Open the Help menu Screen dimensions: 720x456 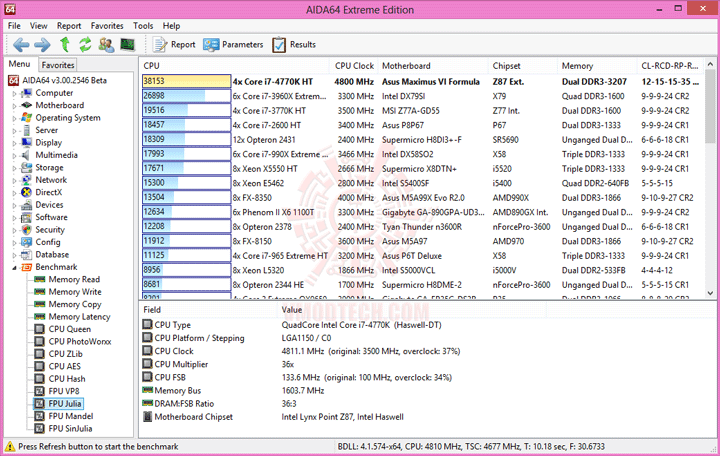tap(171, 26)
